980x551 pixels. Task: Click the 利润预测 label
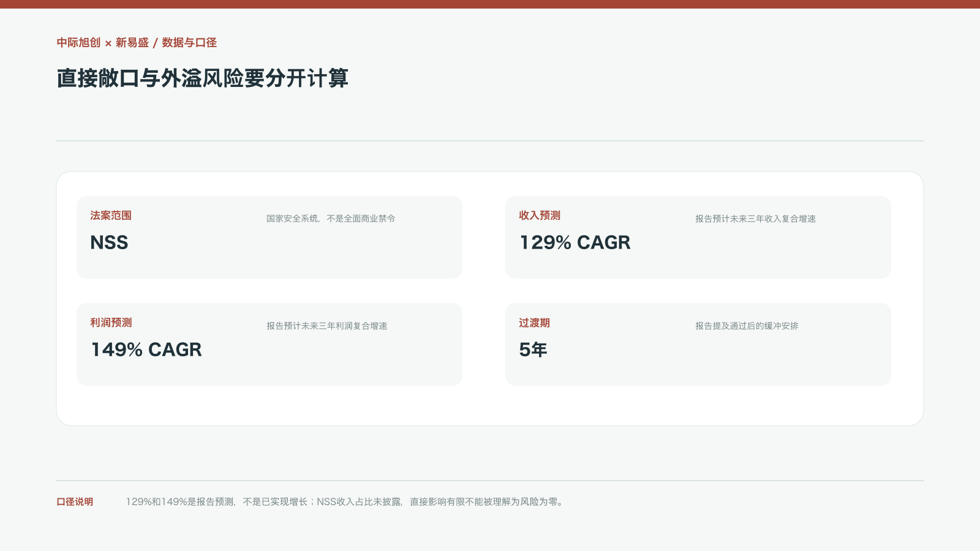coord(111,323)
